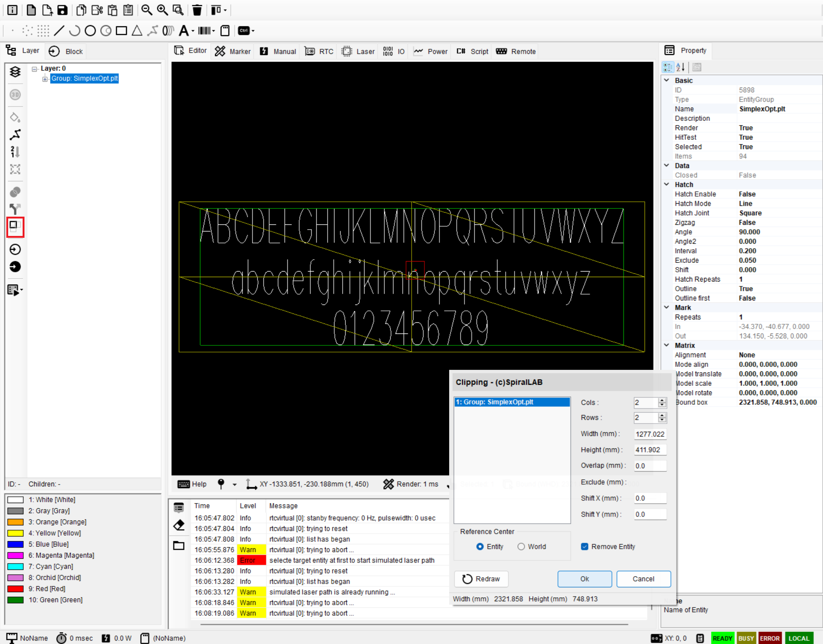Screen dimensions: 823x644
Task: Click the READY status indicator
Action: pyautogui.click(x=722, y=638)
